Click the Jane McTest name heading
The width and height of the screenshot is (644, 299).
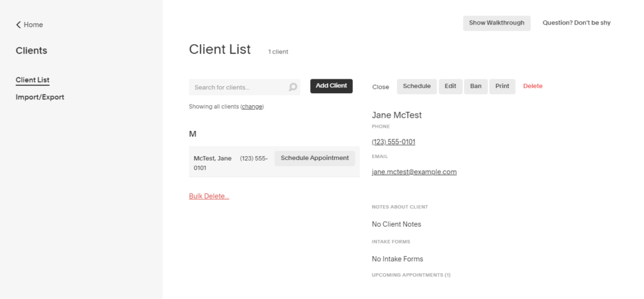pos(397,115)
